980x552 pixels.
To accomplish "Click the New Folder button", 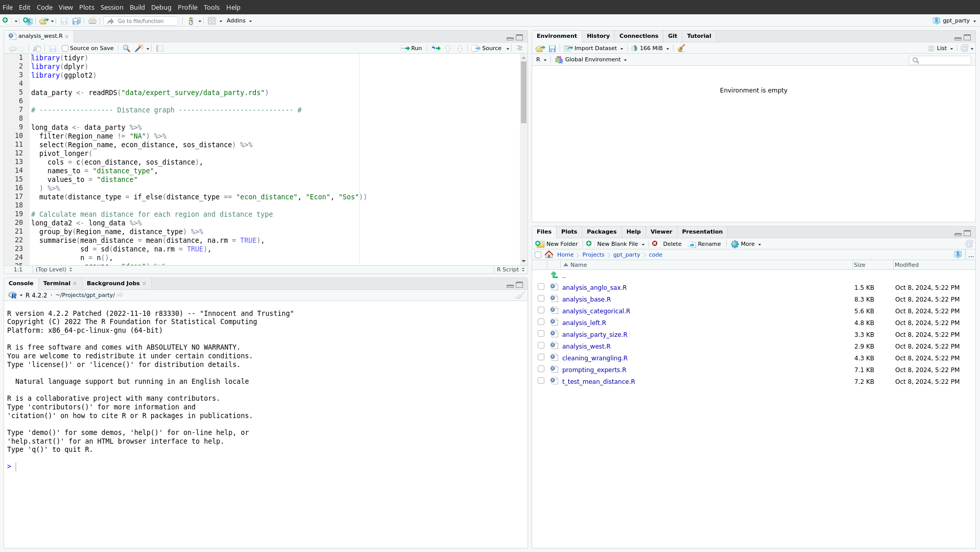I will [557, 244].
